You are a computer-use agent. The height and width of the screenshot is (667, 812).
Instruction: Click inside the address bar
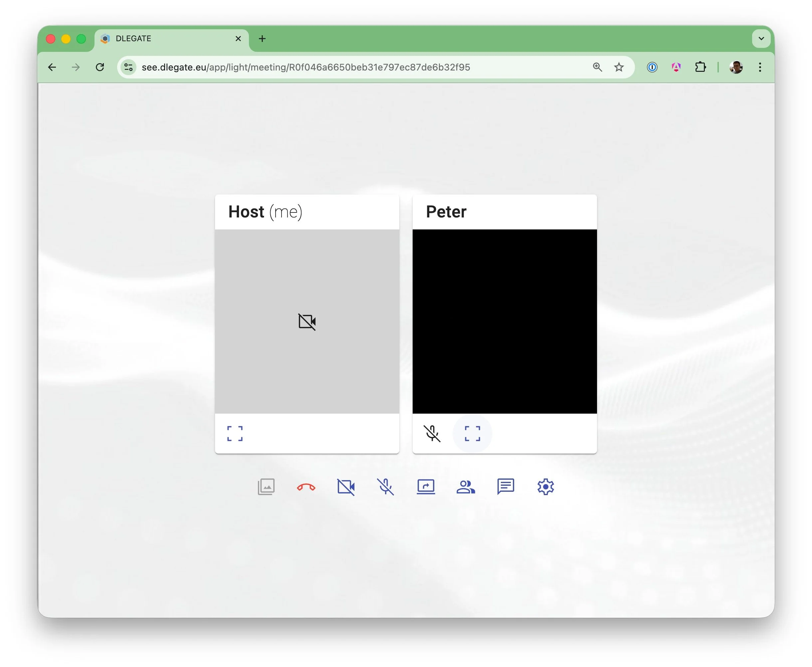(x=346, y=67)
